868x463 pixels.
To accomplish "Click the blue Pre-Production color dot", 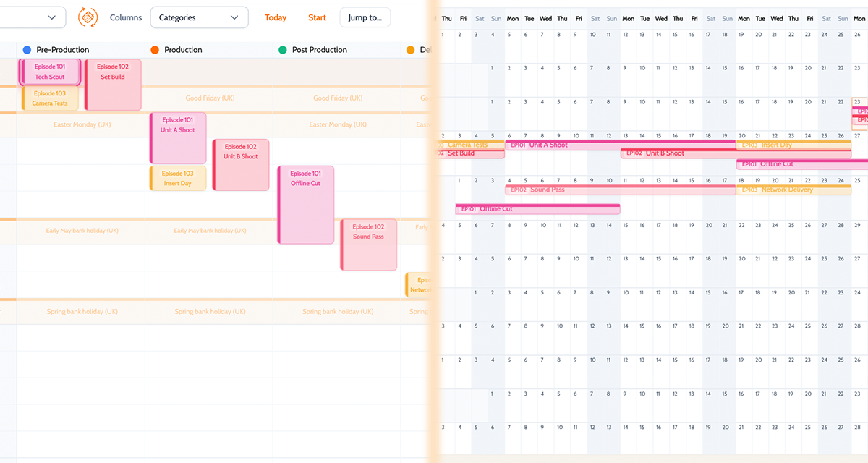I will point(27,50).
